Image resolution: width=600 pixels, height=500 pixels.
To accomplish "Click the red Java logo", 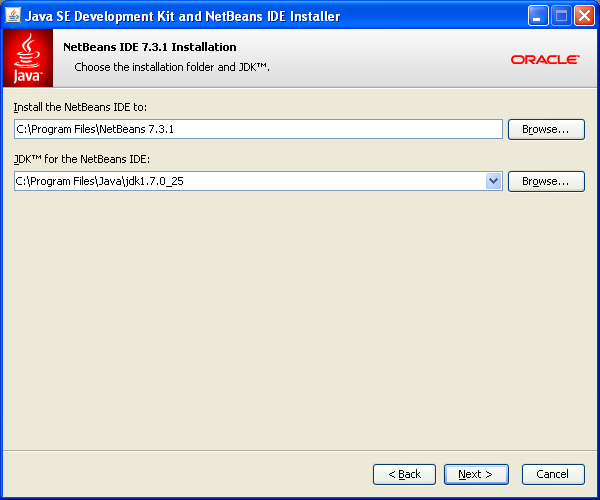I will [x=28, y=58].
